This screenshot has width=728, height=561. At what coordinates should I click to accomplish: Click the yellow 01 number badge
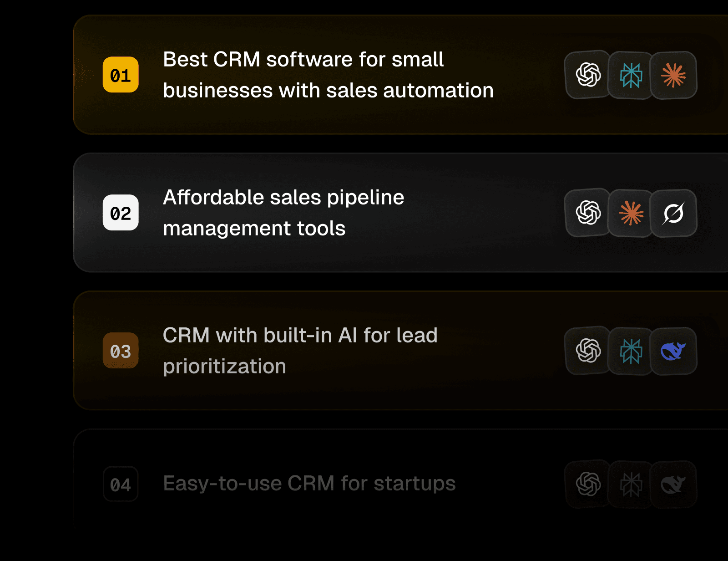coord(121,75)
